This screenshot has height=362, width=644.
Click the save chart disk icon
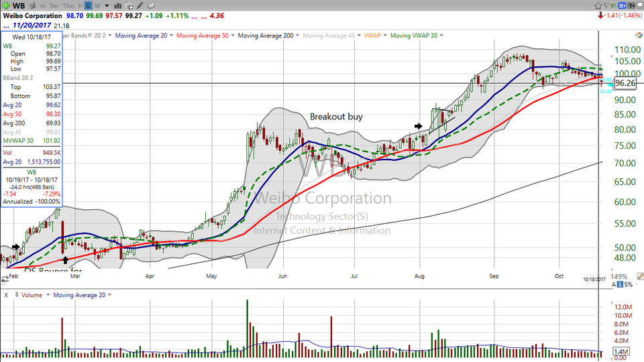tap(639, 6)
